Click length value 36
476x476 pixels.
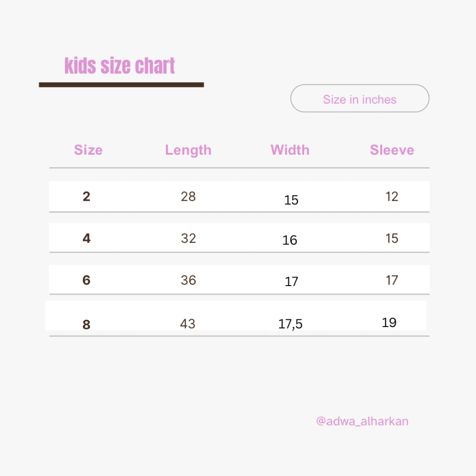click(x=188, y=280)
